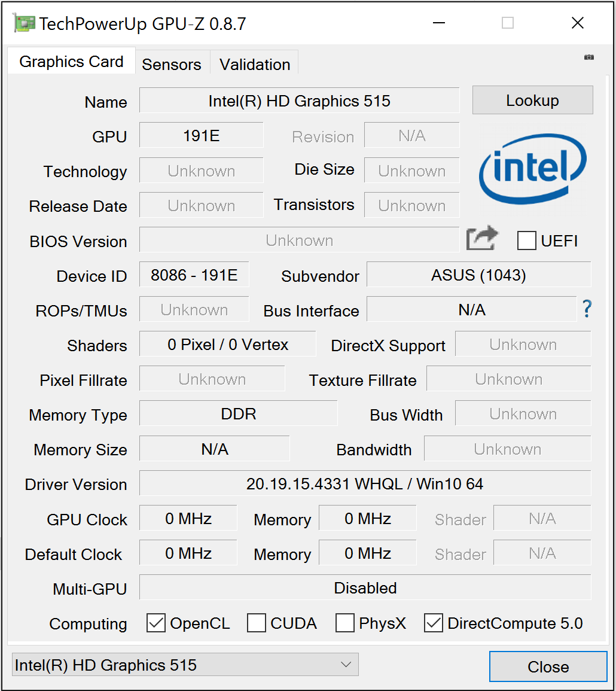616x691 pixels.
Task: Toggle the OpenCL checkbox
Action: (x=156, y=623)
